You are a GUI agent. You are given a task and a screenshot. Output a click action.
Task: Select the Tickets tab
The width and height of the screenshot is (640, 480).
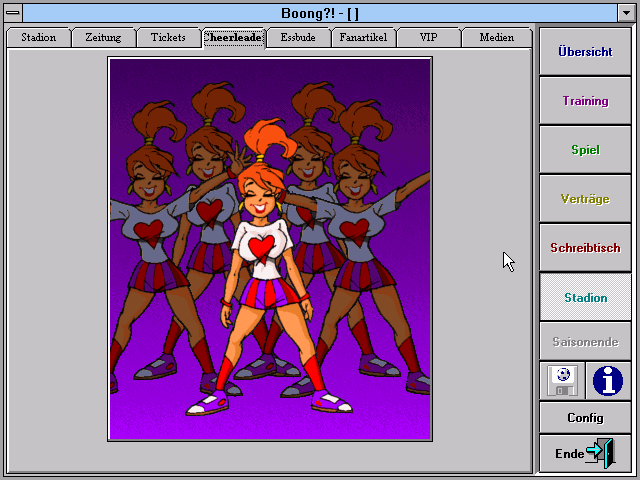[168, 38]
